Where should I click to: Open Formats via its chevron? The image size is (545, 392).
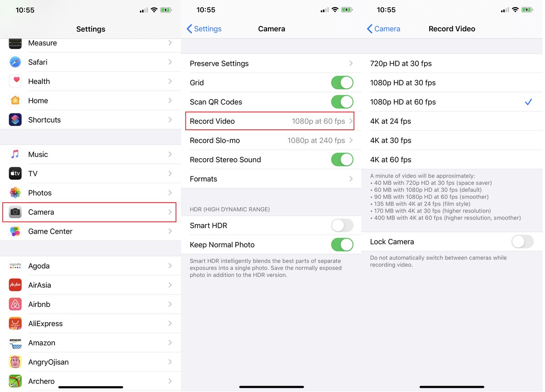coord(351,179)
